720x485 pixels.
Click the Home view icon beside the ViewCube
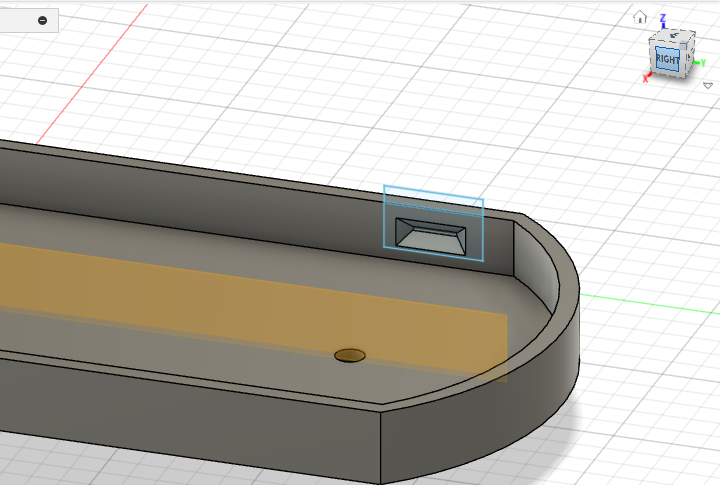pyautogui.click(x=640, y=17)
